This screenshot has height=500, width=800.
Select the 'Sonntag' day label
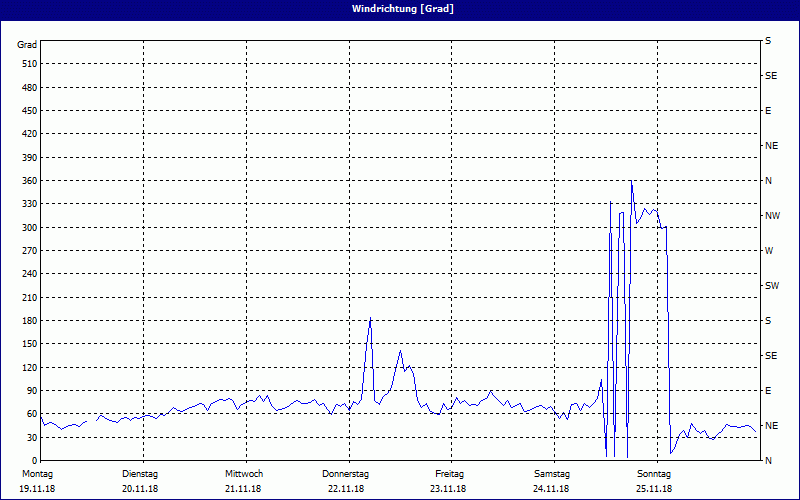[x=654, y=474]
